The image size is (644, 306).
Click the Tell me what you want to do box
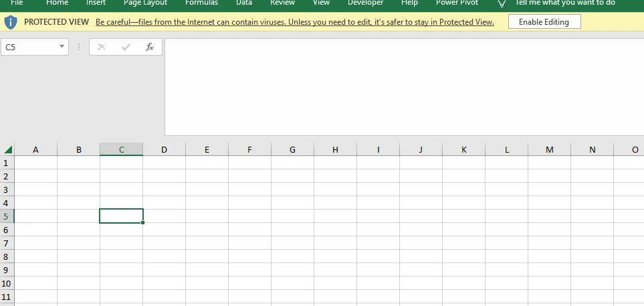[x=565, y=3]
